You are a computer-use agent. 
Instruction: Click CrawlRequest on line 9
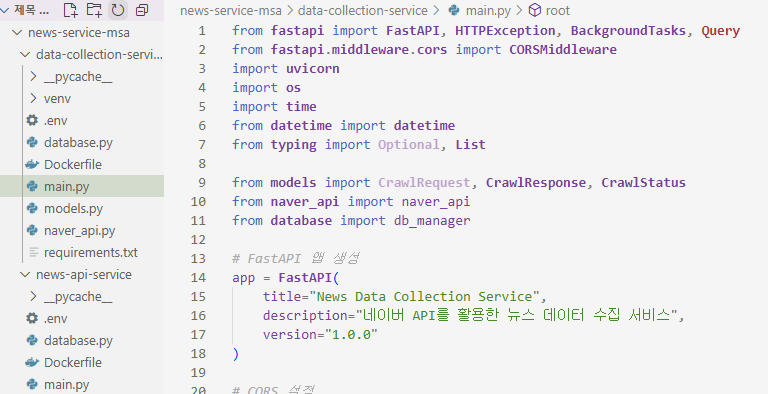(x=424, y=183)
